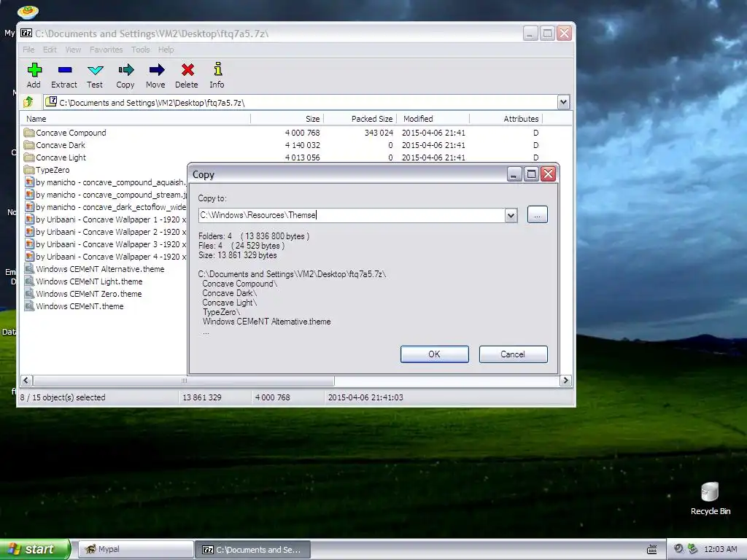Cancel the Copy dialog
The width and height of the screenshot is (747, 560).
point(513,354)
